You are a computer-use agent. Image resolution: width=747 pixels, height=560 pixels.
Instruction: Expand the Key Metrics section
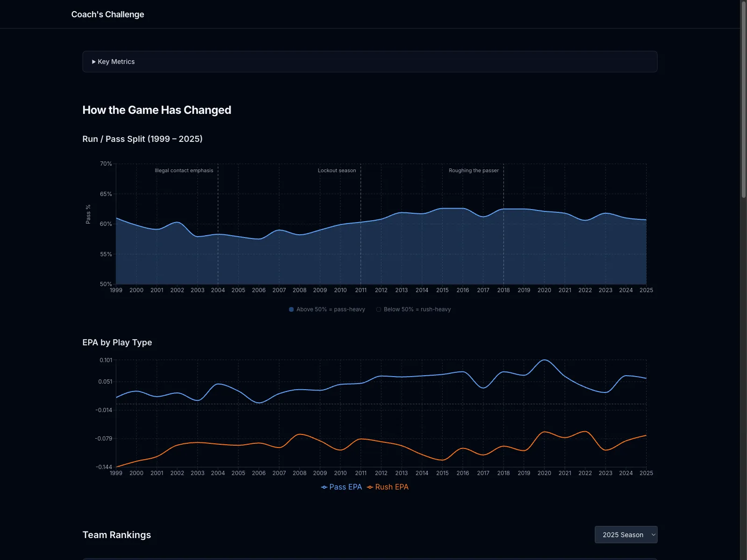(x=370, y=62)
